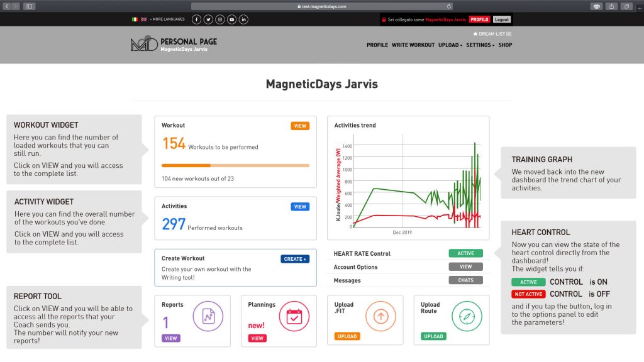
Task: Open the Instagram social icon
Action: click(x=220, y=19)
